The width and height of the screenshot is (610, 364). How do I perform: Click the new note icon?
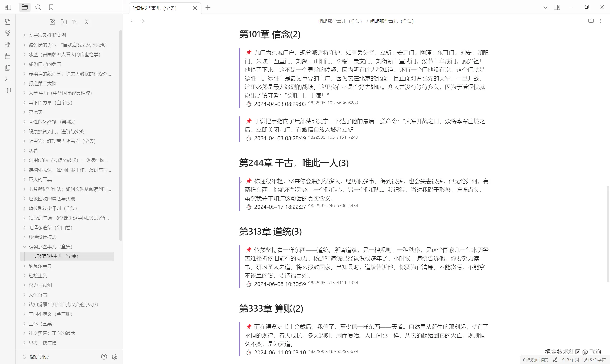tap(52, 22)
